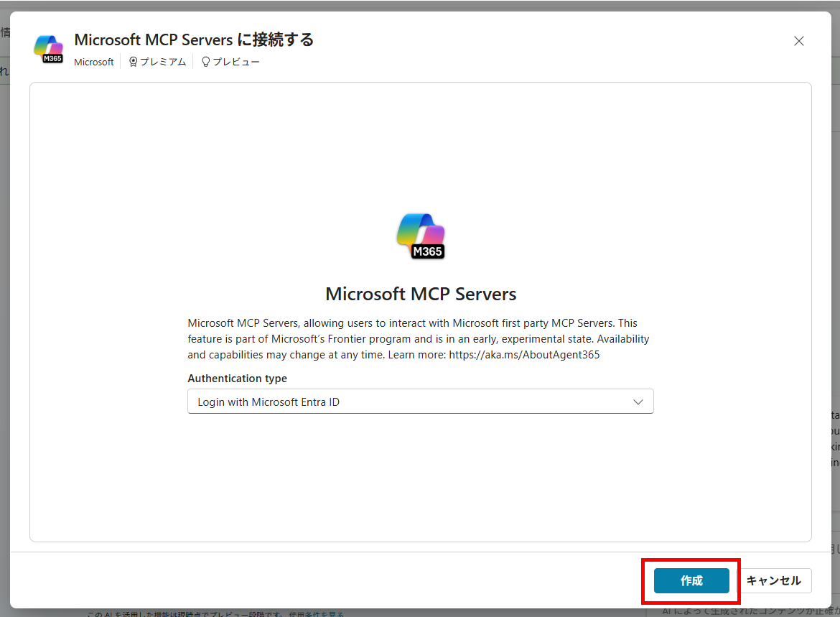Click the 使用条件を見る link behind dialog
840x617 pixels.
[x=316, y=614]
